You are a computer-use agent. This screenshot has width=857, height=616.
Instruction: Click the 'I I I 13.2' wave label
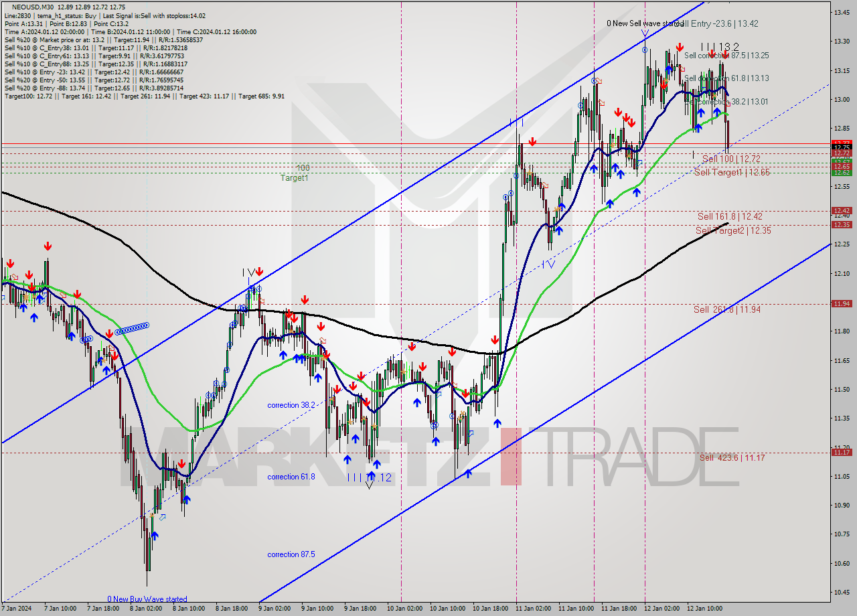(x=720, y=47)
